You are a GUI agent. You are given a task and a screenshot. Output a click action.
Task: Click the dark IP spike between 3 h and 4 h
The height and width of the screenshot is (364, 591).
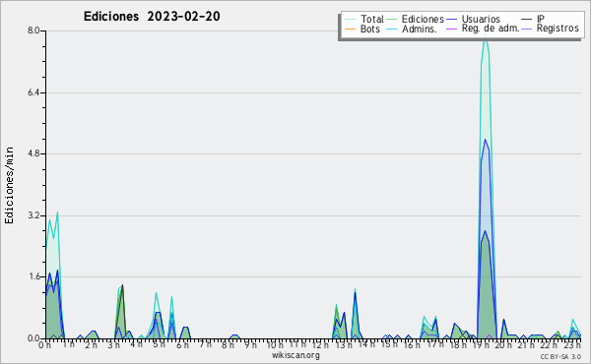tap(122, 285)
